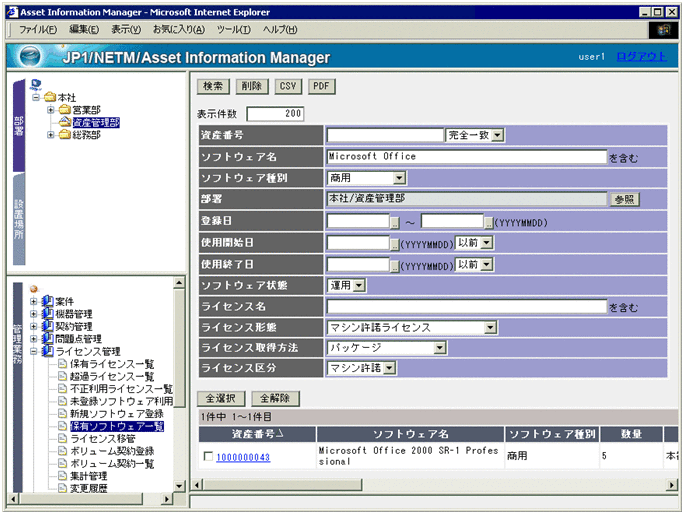Open the ソフトウェア種別 dropdown
The height and width of the screenshot is (515, 685).
pos(399,178)
